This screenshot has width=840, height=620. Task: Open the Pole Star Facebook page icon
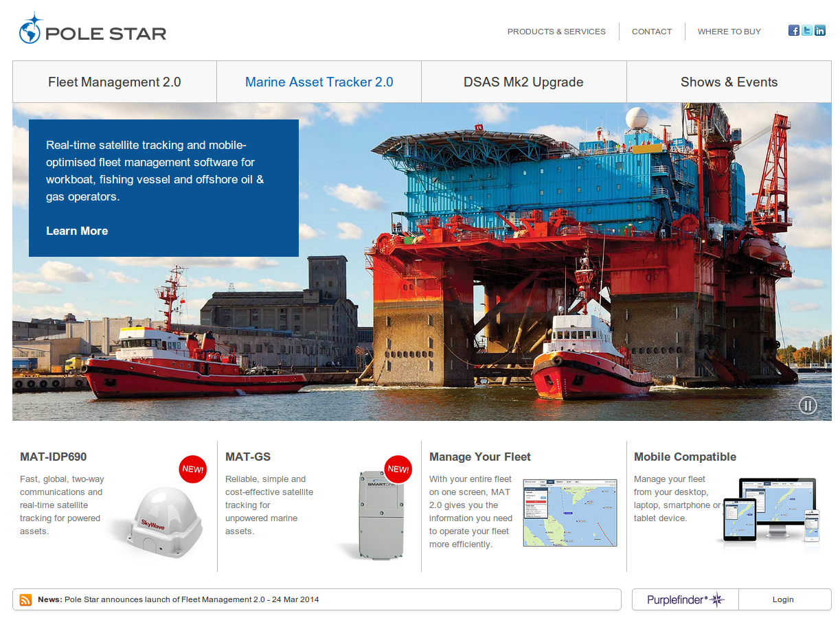pyautogui.click(x=794, y=30)
